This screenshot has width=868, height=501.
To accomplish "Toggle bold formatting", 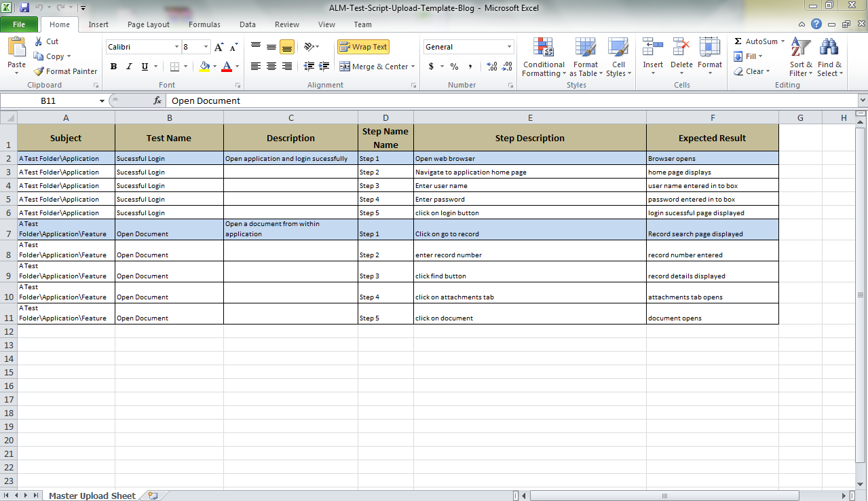I will coord(113,67).
